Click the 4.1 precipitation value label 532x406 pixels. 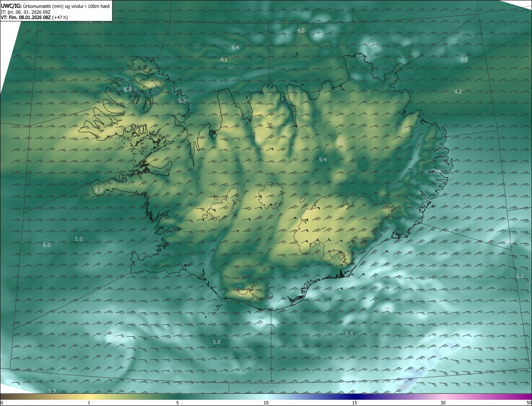pyautogui.click(x=224, y=60)
